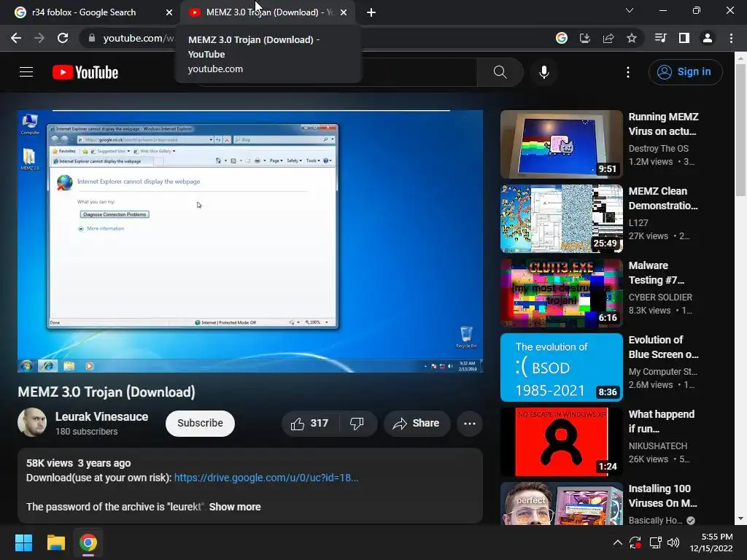Screen dimensions: 747x560
Task: Open the YouTube hamburger guide menu
Action: pyautogui.click(x=26, y=72)
